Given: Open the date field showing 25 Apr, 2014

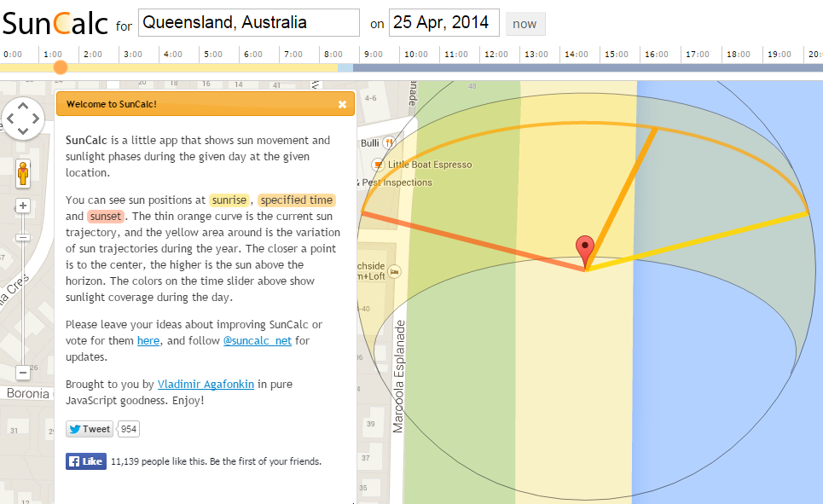Looking at the screenshot, I should pos(443,23).
